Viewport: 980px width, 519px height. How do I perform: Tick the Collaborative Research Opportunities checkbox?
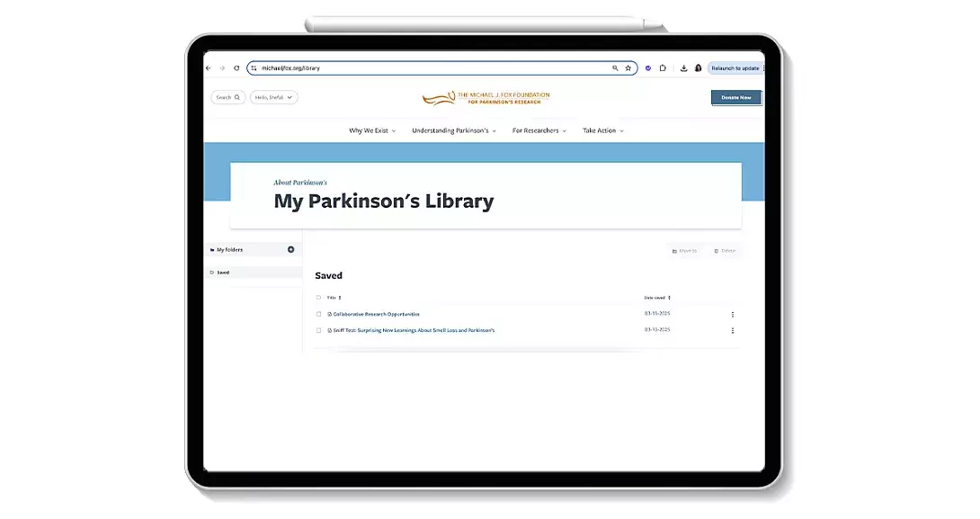coord(318,314)
